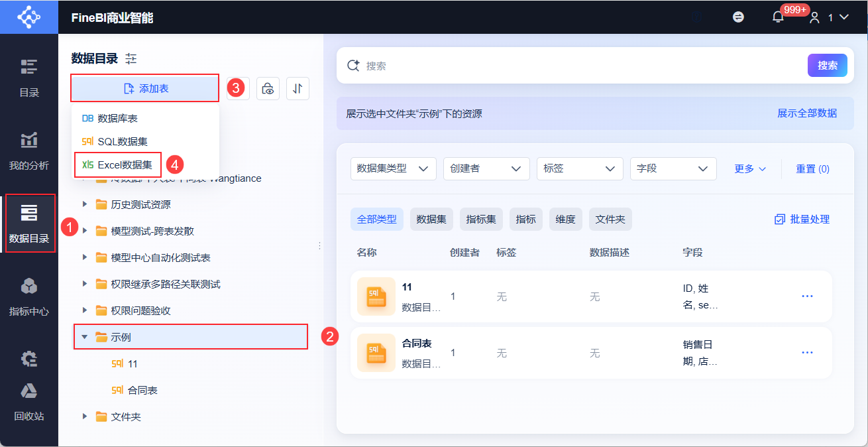Screen dimensions: 868x447
Task: Select the 文件夹 type tab
Action: click(x=610, y=219)
